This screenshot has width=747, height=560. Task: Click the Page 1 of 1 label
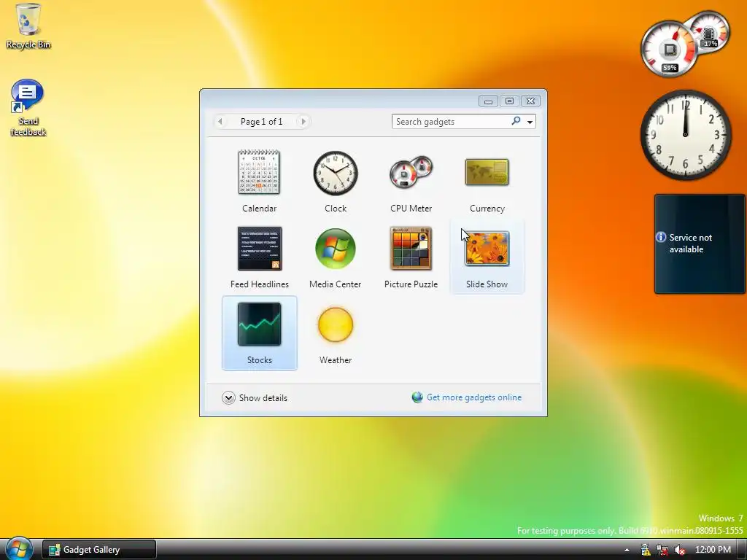click(x=262, y=122)
